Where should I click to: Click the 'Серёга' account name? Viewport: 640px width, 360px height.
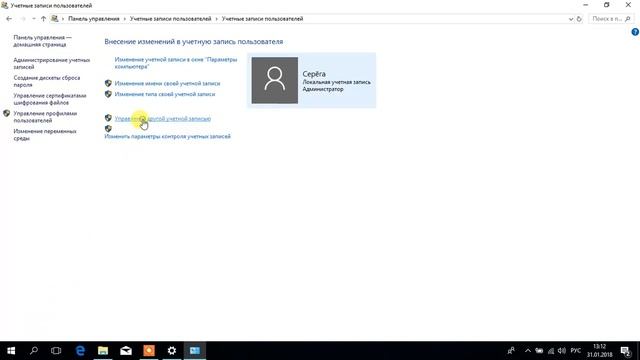[x=314, y=74]
